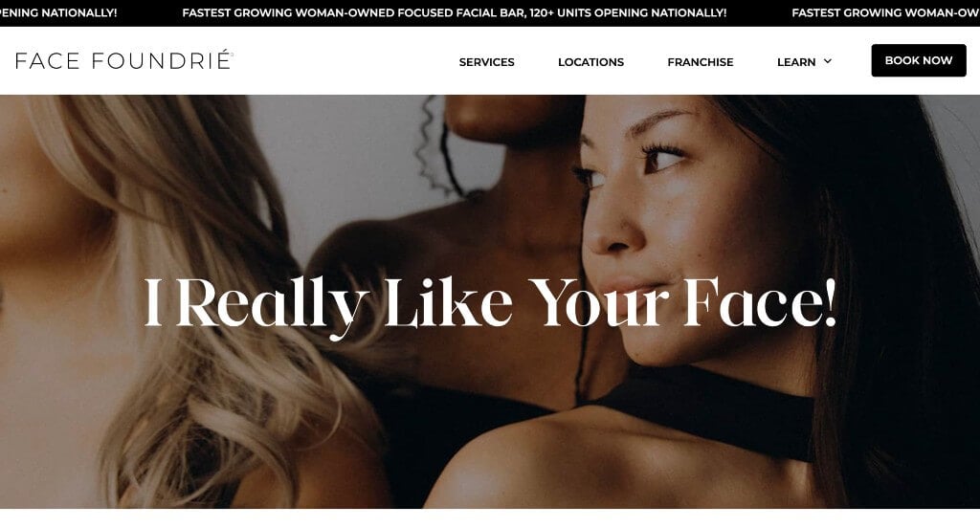The height and width of the screenshot is (528, 980).
Task: Open the Services page
Action: (486, 62)
